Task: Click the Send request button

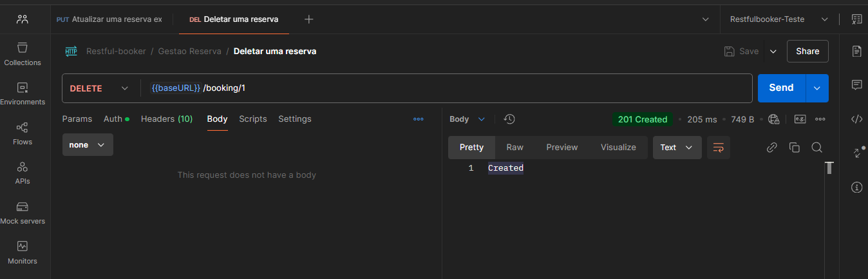Action: [x=781, y=88]
